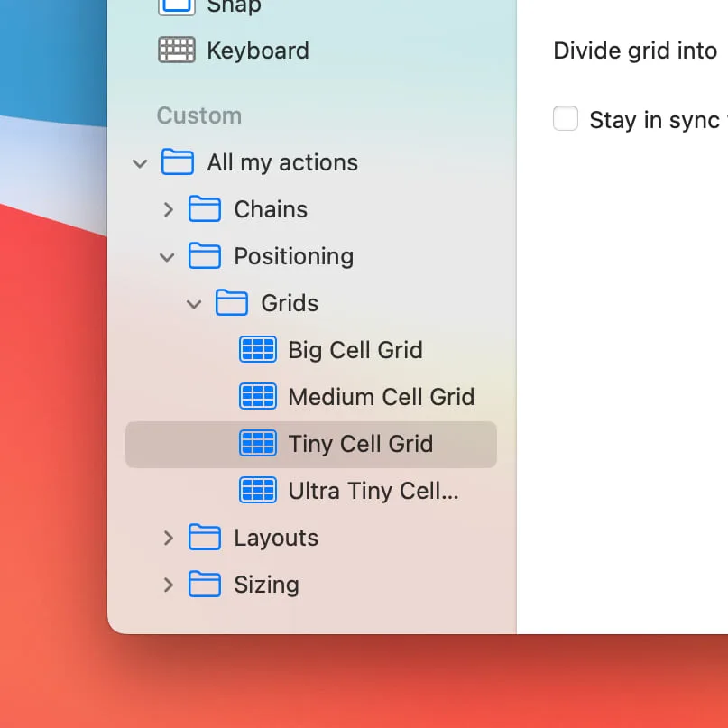Screen dimensions: 728x728
Task: Select the Ultra Tiny Cell… action
Action: [373, 491]
